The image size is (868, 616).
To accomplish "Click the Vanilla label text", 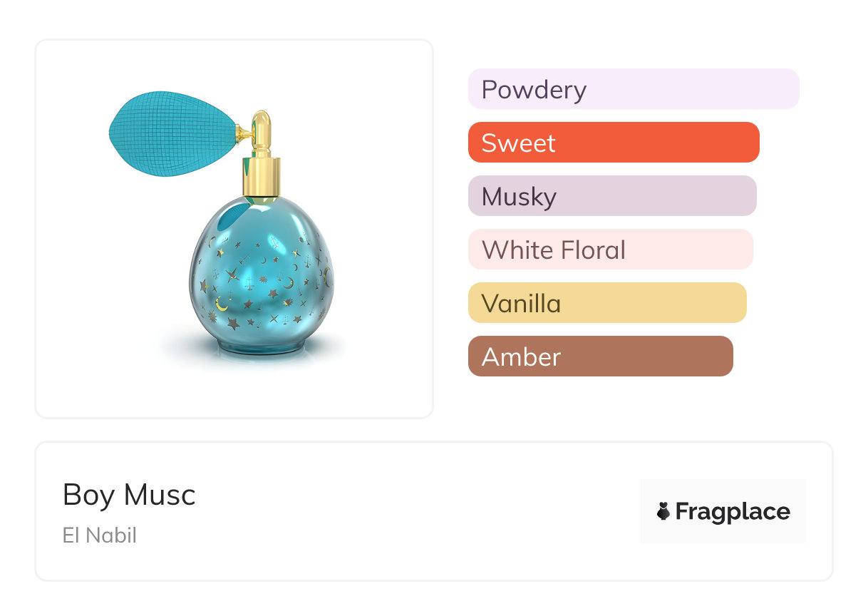I will [521, 304].
